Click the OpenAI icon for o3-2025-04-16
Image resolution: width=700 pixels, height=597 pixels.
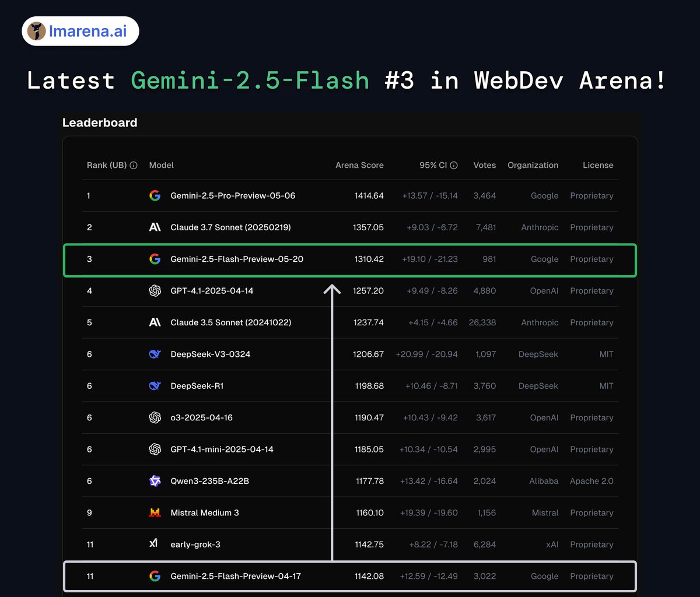155,417
